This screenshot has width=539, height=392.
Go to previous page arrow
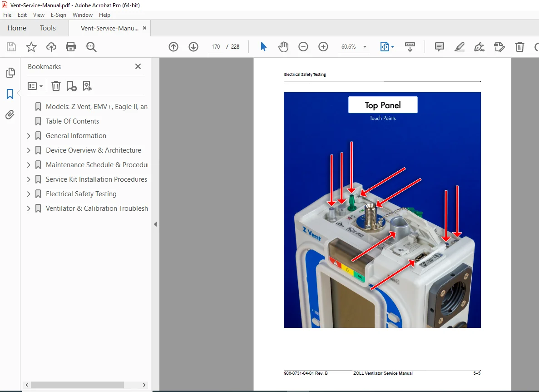pos(173,47)
